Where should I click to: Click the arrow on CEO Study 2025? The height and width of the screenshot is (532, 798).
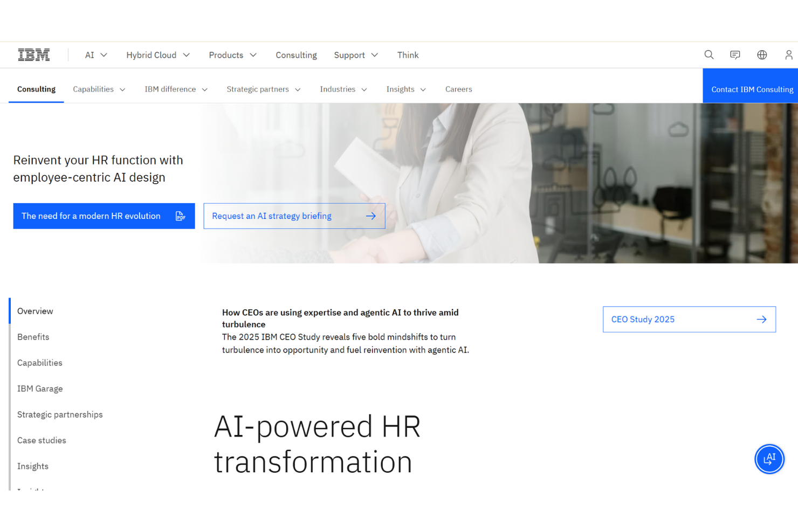coord(761,319)
